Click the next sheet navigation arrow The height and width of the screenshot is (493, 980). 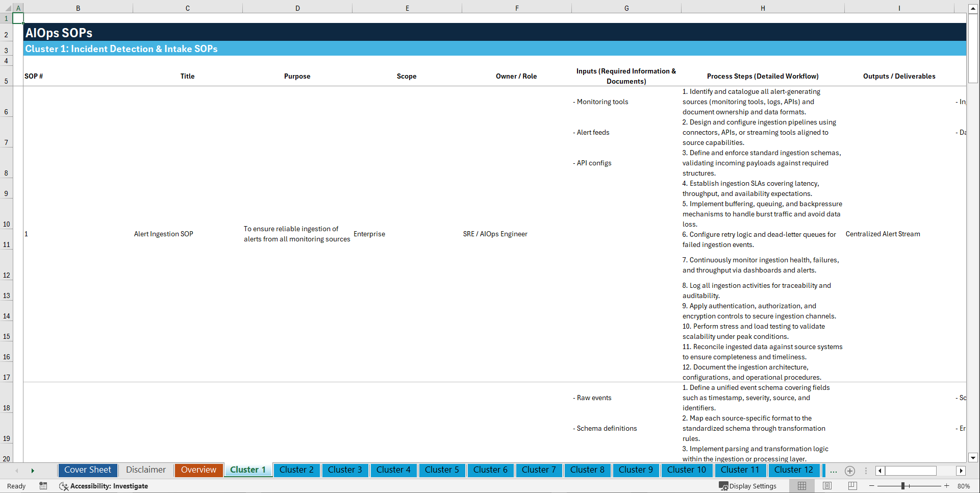coord(33,471)
